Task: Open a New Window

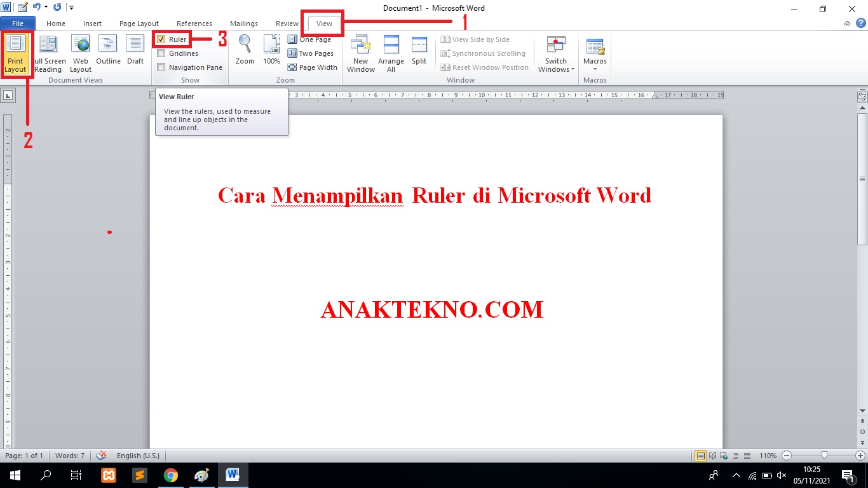Action: click(361, 54)
